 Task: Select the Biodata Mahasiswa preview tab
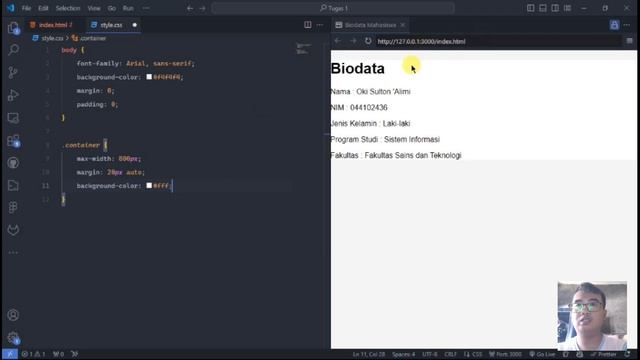[370, 25]
